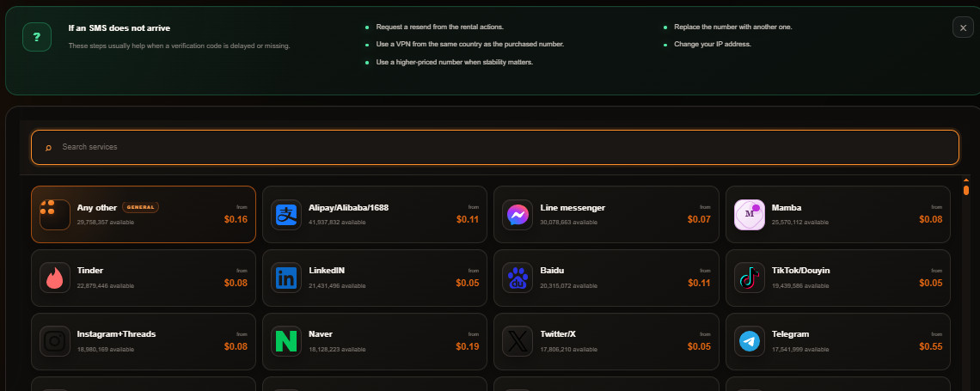The image size is (980, 391).
Task: Click the 25,570,112 available count
Action: 800,223
